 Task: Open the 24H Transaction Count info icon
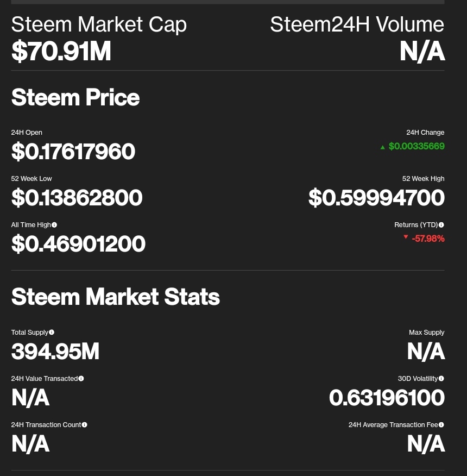[85, 425]
